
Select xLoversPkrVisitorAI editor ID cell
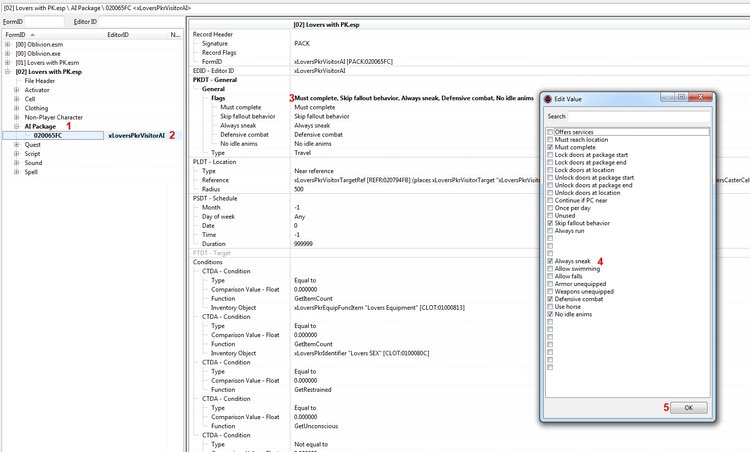pos(136,135)
